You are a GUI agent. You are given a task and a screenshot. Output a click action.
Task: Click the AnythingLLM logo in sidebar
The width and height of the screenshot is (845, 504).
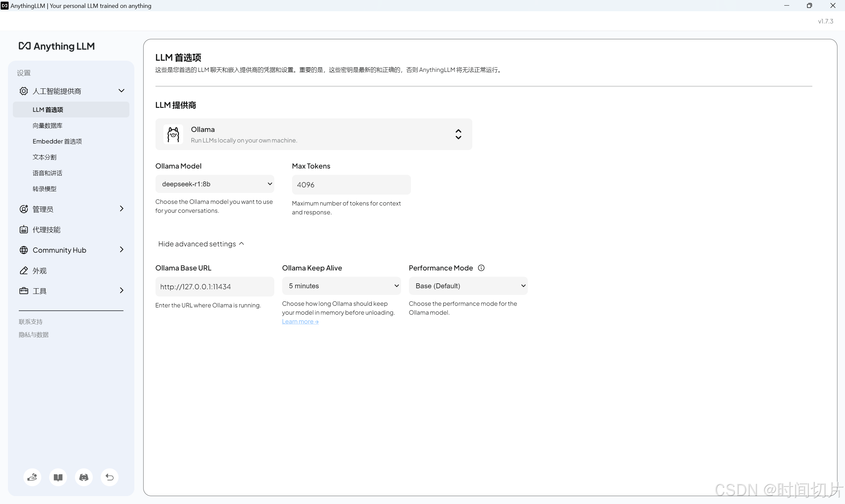coord(57,46)
